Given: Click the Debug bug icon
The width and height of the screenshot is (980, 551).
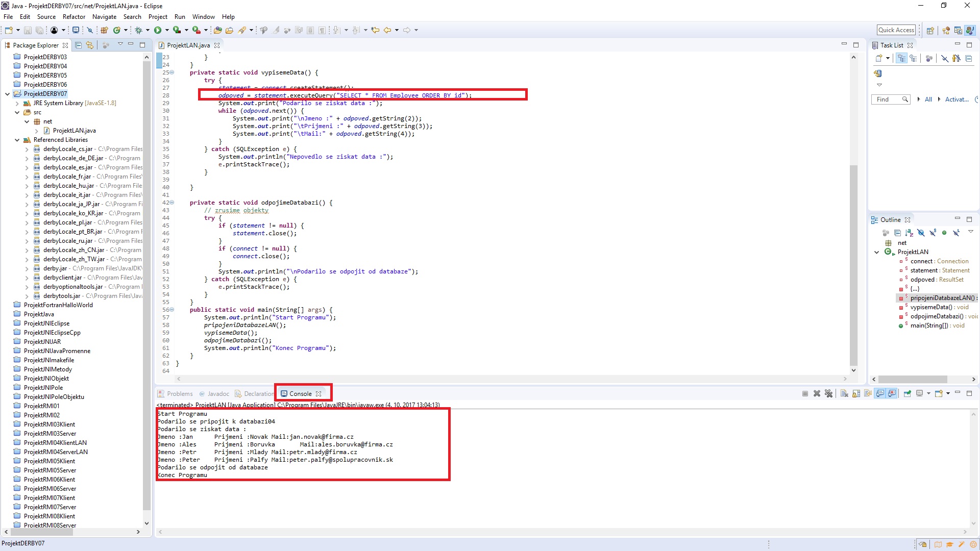Looking at the screenshot, I should (138, 30).
